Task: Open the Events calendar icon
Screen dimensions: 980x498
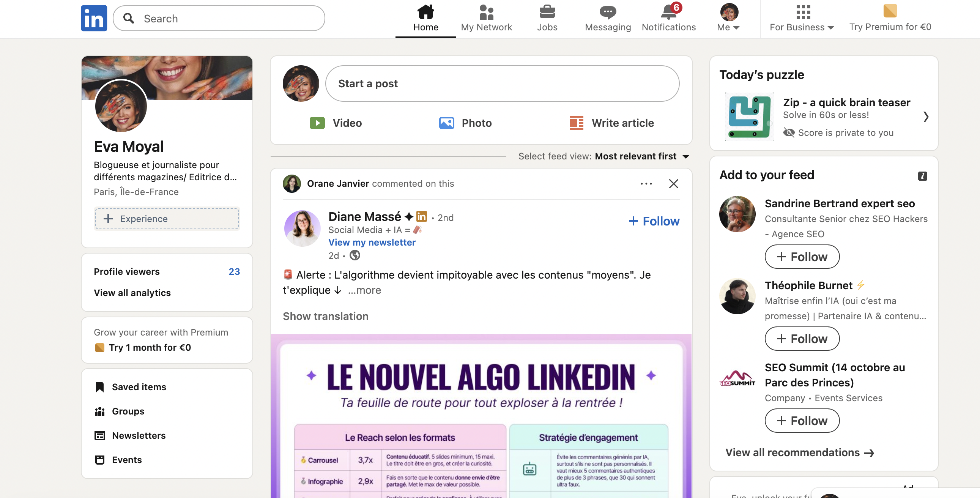Action: [100, 460]
